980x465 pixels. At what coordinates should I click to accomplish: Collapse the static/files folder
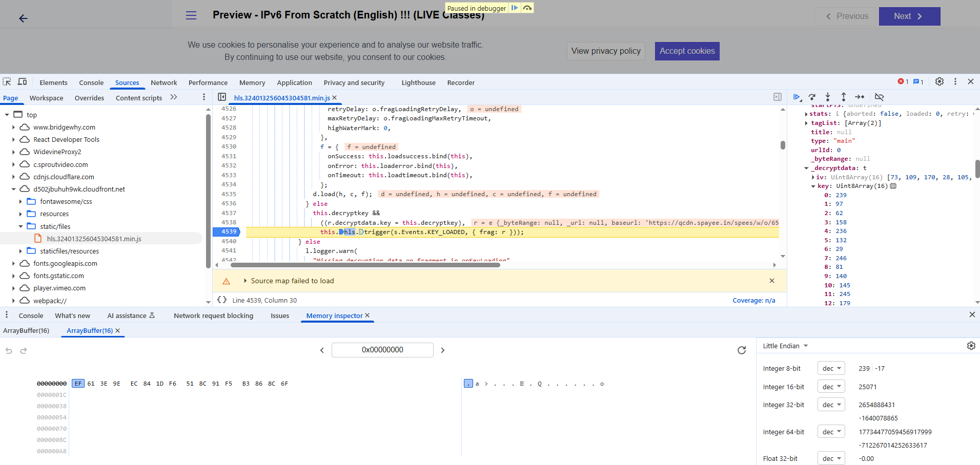[x=21, y=226]
